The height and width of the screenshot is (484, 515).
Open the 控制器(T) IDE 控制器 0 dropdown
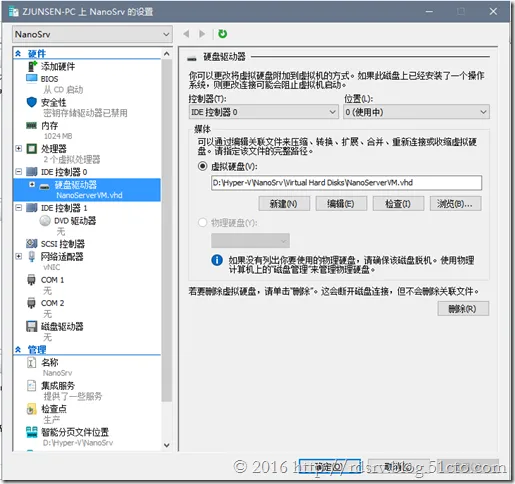264,112
